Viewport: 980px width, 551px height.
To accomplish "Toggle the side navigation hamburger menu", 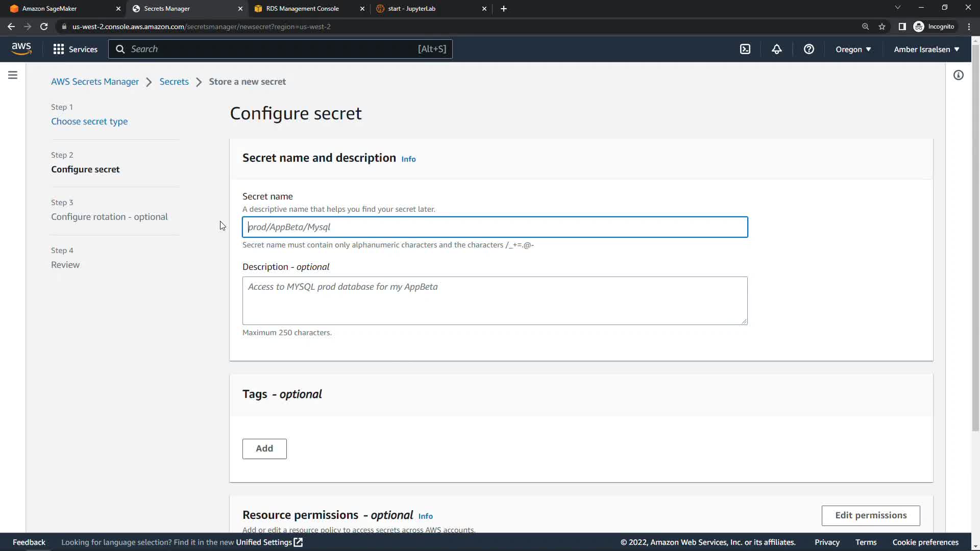I will pyautogui.click(x=13, y=75).
